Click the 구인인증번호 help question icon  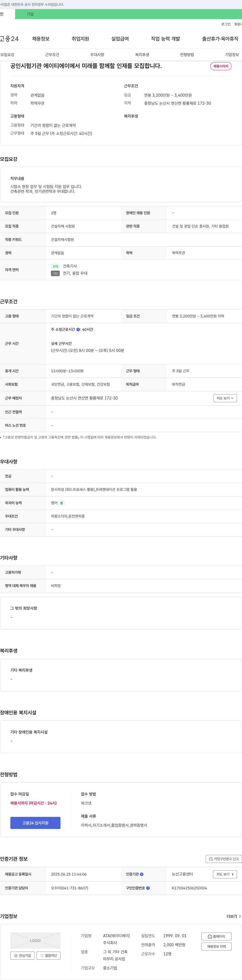(148, 888)
